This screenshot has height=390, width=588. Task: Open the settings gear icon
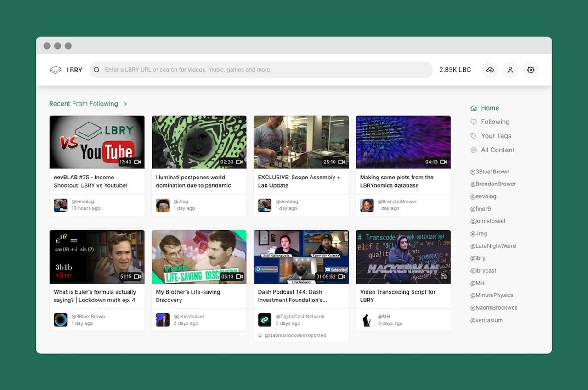pyautogui.click(x=531, y=70)
